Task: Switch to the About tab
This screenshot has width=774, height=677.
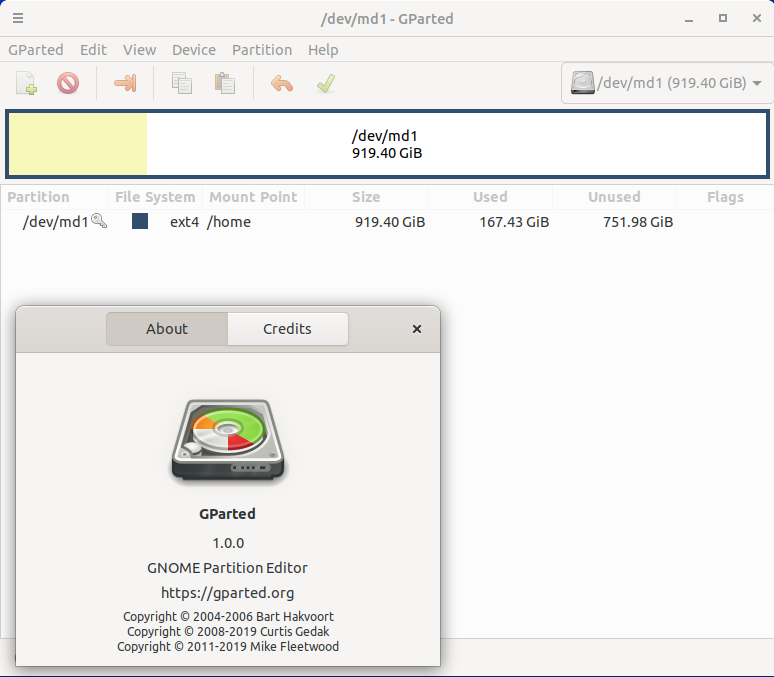Action: point(167,329)
